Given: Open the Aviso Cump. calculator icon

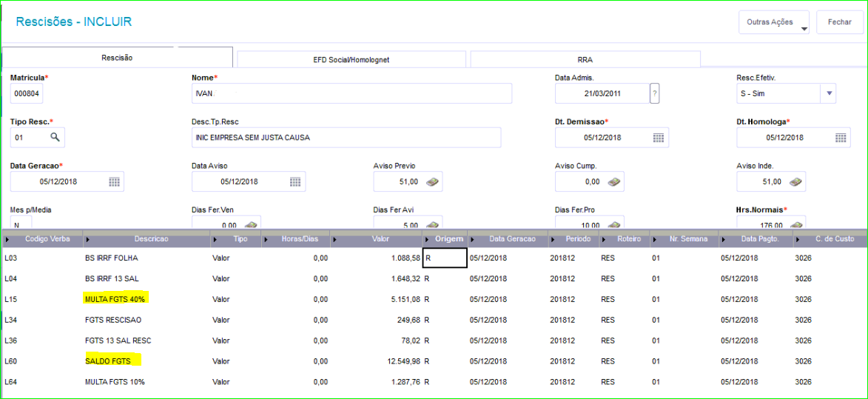Looking at the screenshot, I should click(614, 181).
